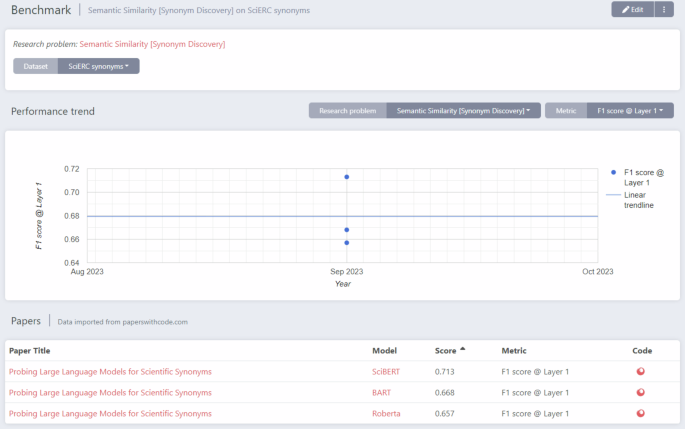Screen dimensions: 685x429
Task: Open Roberta row paper title link
Action: click(x=110, y=414)
